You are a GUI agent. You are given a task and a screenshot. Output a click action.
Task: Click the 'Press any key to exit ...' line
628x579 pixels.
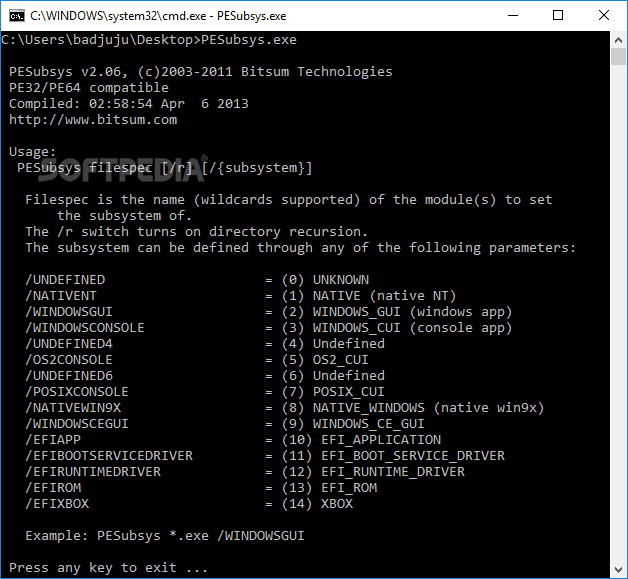(x=108, y=568)
